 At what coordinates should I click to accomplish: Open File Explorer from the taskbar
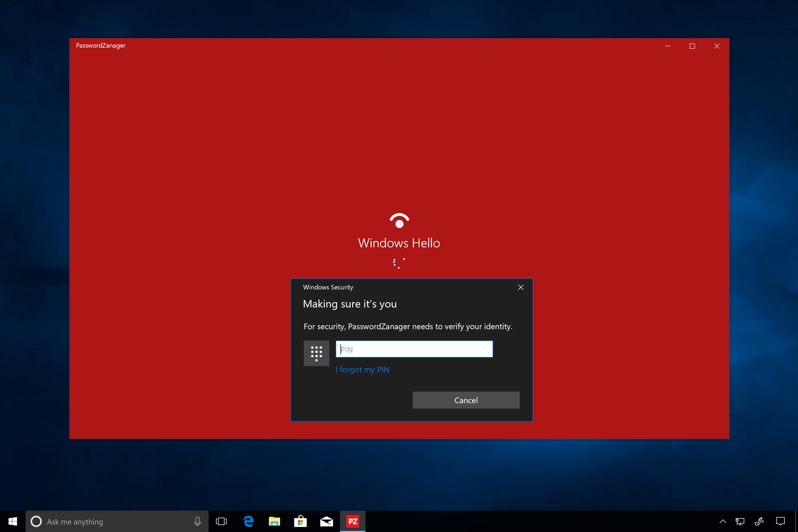[x=274, y=521]
